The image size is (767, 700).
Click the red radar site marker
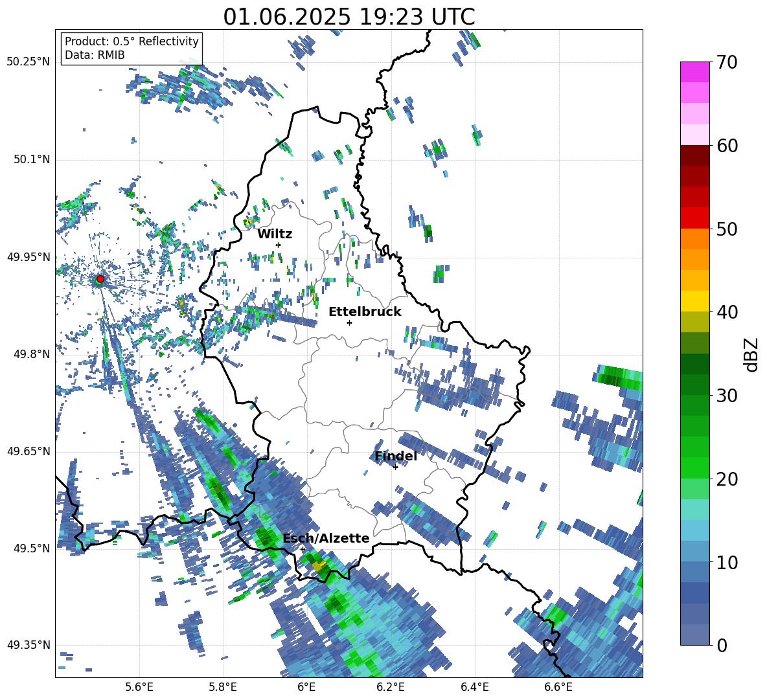pyautogui.click(x=100, y=279)
